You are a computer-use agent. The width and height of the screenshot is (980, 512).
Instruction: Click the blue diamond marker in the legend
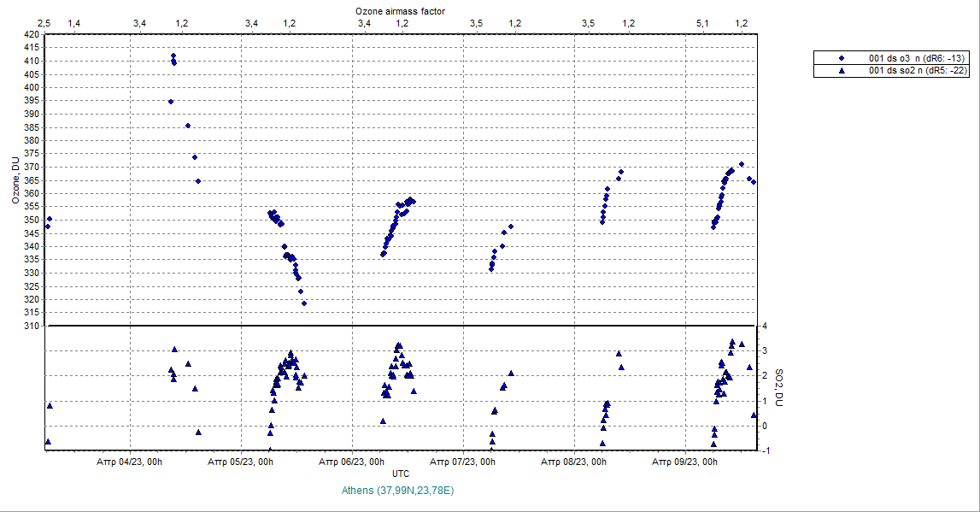tap(842, 57)
